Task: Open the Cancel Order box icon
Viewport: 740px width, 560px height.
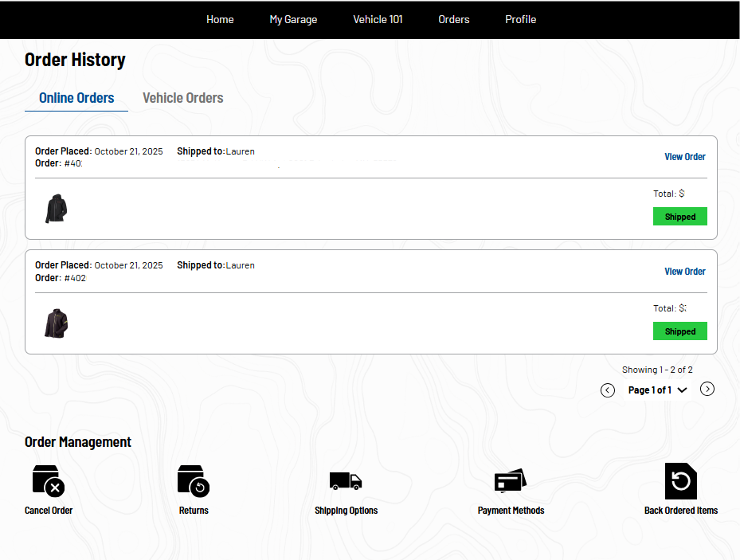Action: click(48, 481)
